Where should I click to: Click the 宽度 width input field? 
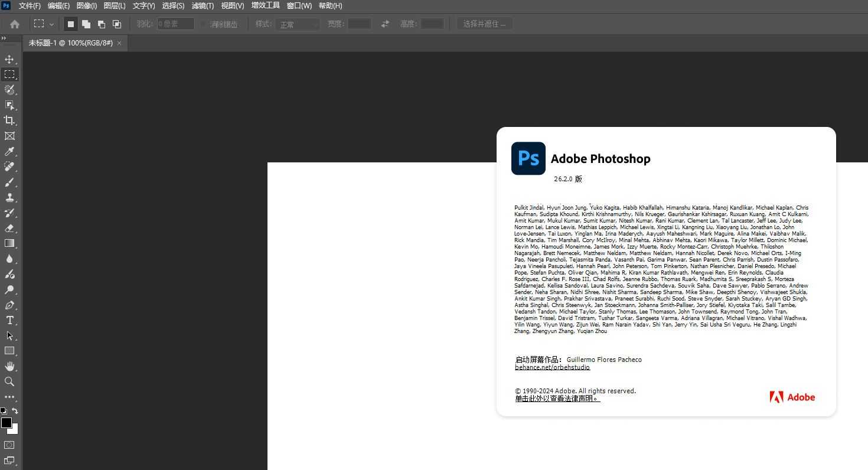(359, 24)
